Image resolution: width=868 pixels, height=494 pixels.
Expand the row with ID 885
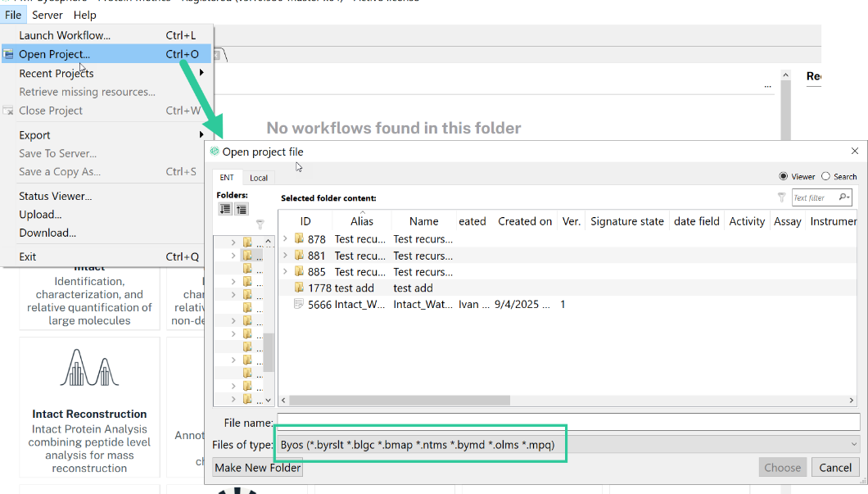285,271
